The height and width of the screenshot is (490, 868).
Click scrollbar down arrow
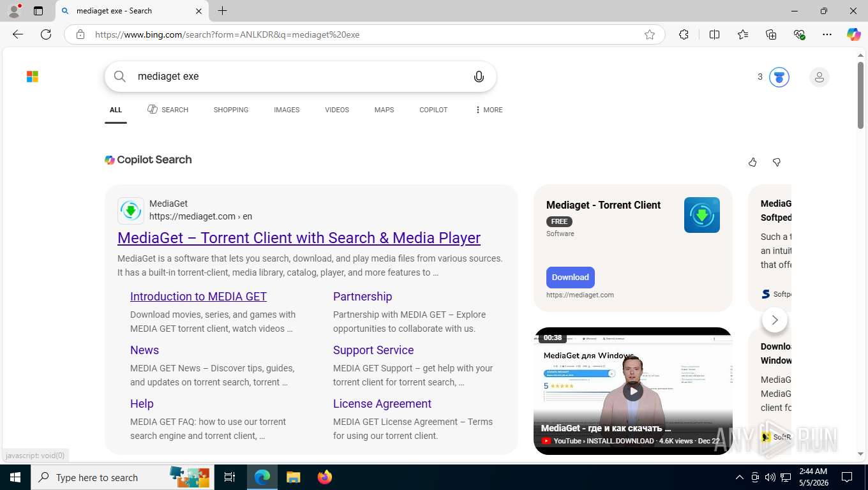860,454
